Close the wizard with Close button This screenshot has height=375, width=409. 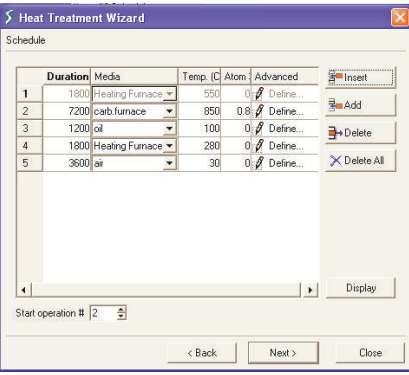[370, 353]
